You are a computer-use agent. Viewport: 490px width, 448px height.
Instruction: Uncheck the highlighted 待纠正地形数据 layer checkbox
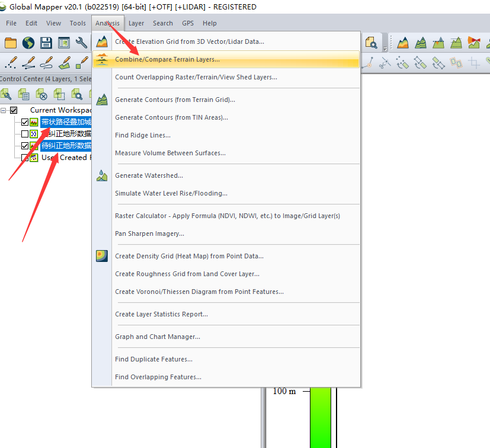click(25, 146)
